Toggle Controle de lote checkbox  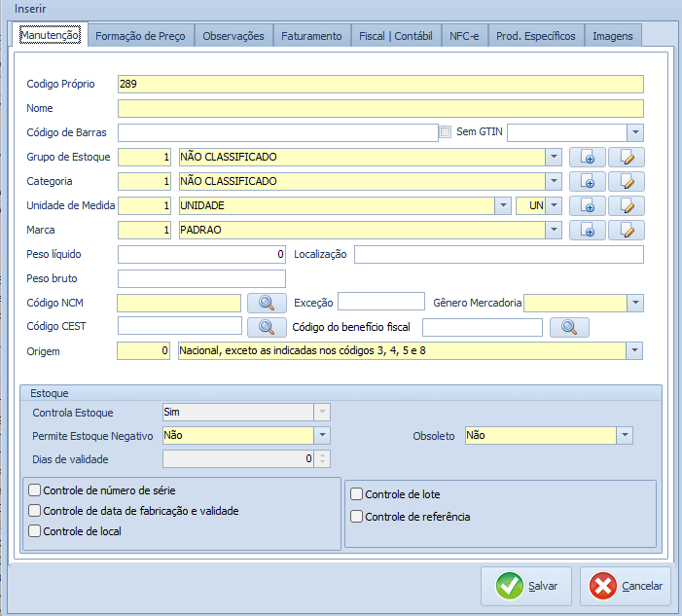(x=357, y=494)
